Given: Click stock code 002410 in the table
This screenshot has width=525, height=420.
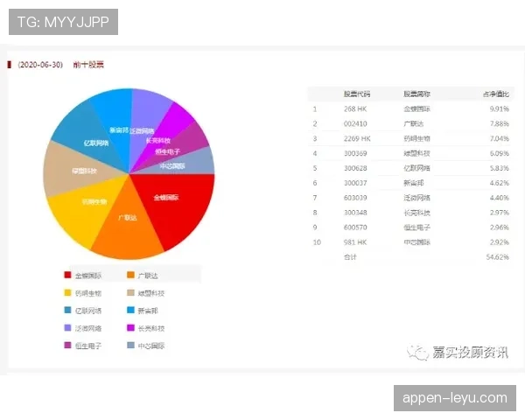Looking at the screenshot, I should tap(355, 123).
